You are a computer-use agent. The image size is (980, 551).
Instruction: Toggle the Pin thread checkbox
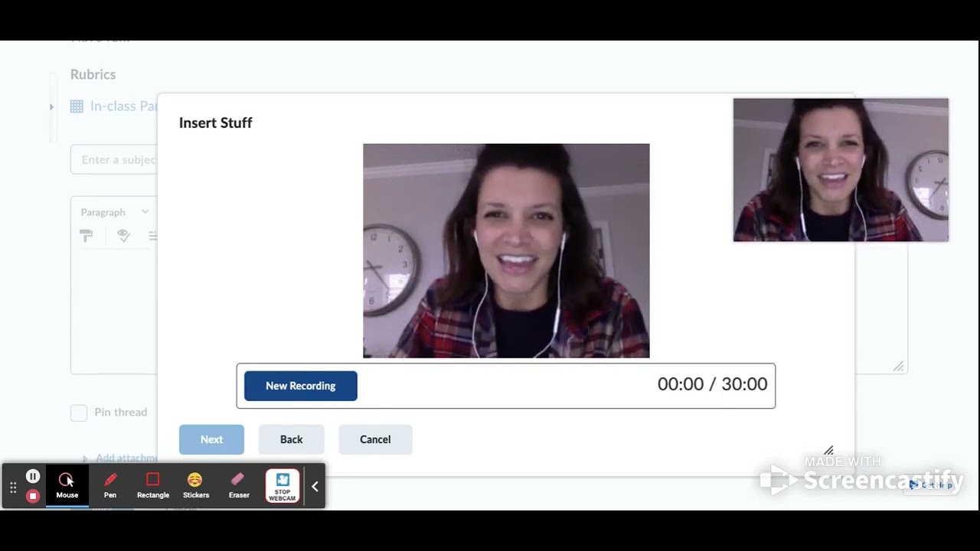coord(79,412)
